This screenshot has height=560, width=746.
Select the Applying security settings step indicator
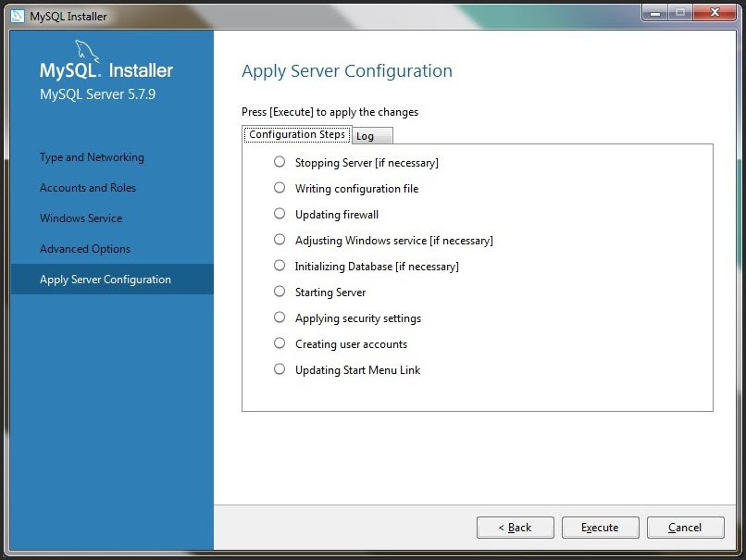280,317
